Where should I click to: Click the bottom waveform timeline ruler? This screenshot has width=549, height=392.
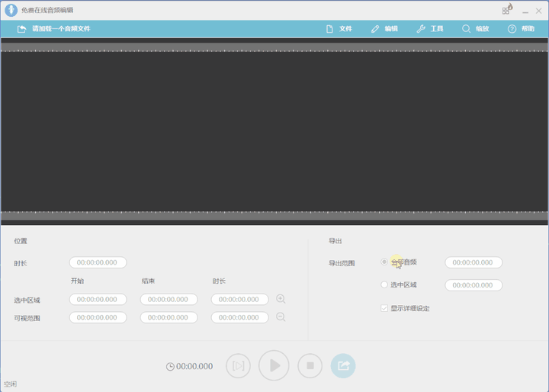pos(274,215)
